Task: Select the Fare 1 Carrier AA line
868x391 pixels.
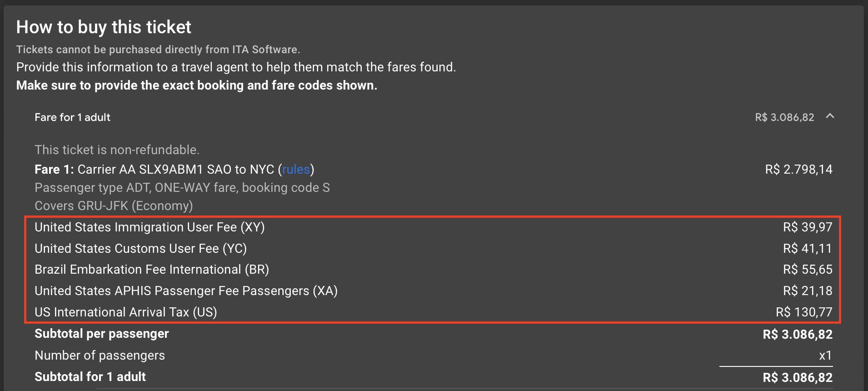Action: [175, 170]
